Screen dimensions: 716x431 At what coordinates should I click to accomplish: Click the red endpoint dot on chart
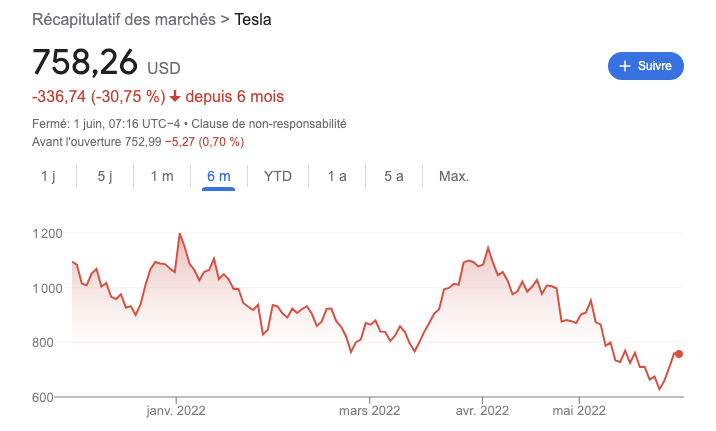[x=679, y=354]
